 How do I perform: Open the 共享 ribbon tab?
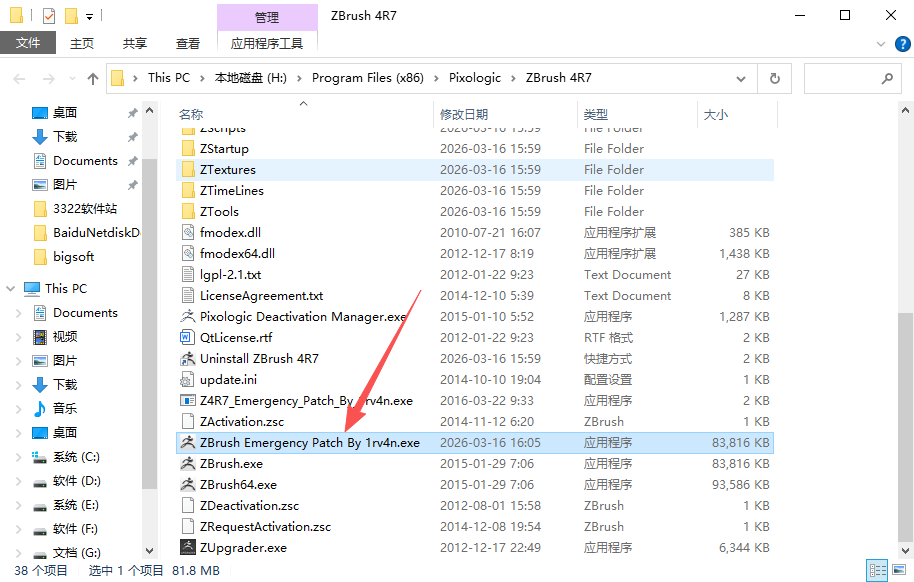point(135,43)
